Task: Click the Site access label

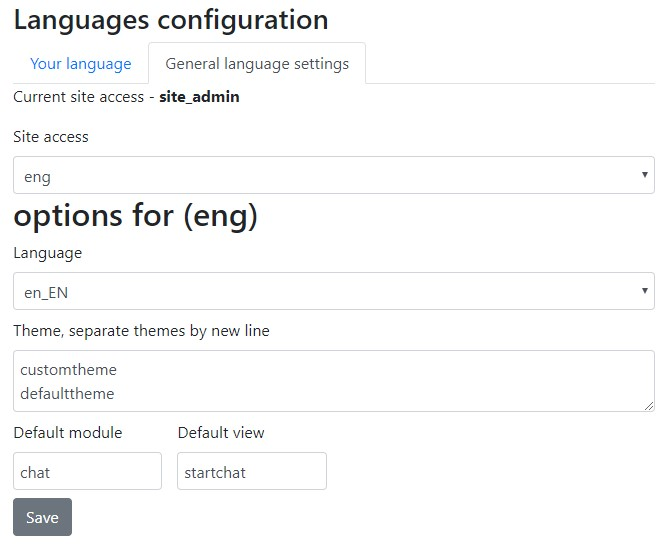Action: tap(51, 137)
